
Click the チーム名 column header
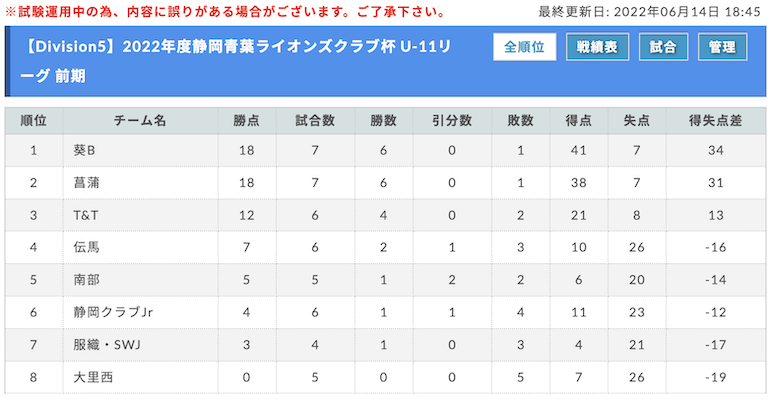coord(140,121)
